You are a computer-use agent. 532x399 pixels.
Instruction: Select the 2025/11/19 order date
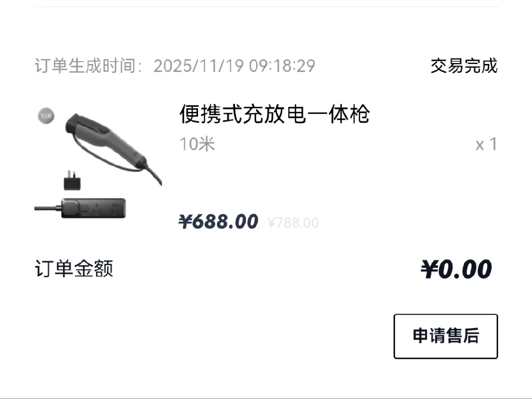(199, 66)
